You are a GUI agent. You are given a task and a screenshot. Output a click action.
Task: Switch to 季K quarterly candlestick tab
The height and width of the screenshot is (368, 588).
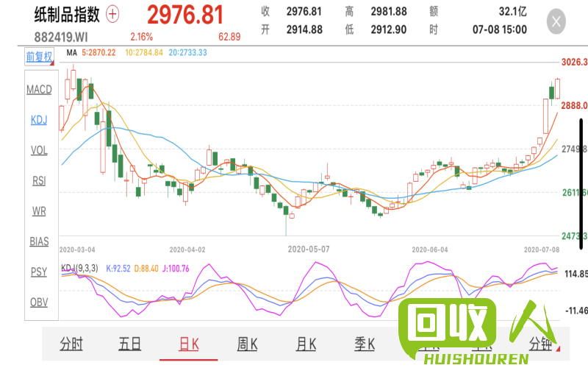365,344
